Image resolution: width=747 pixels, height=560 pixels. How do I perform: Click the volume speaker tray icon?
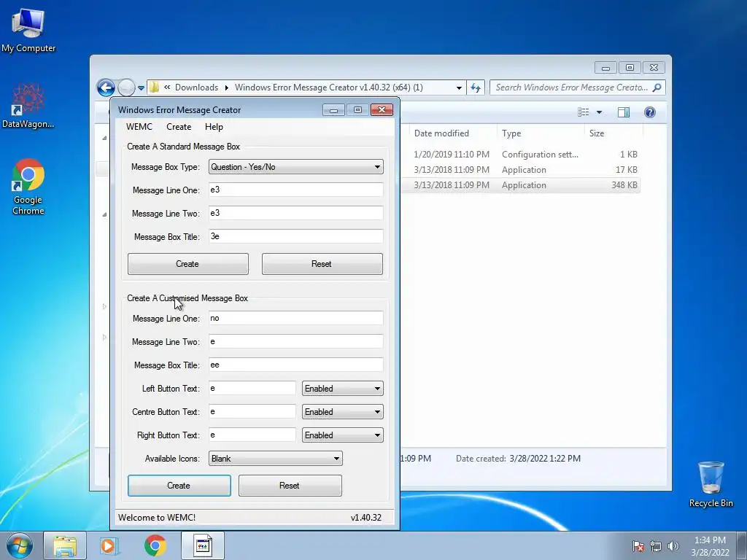[x=673, y=546]
